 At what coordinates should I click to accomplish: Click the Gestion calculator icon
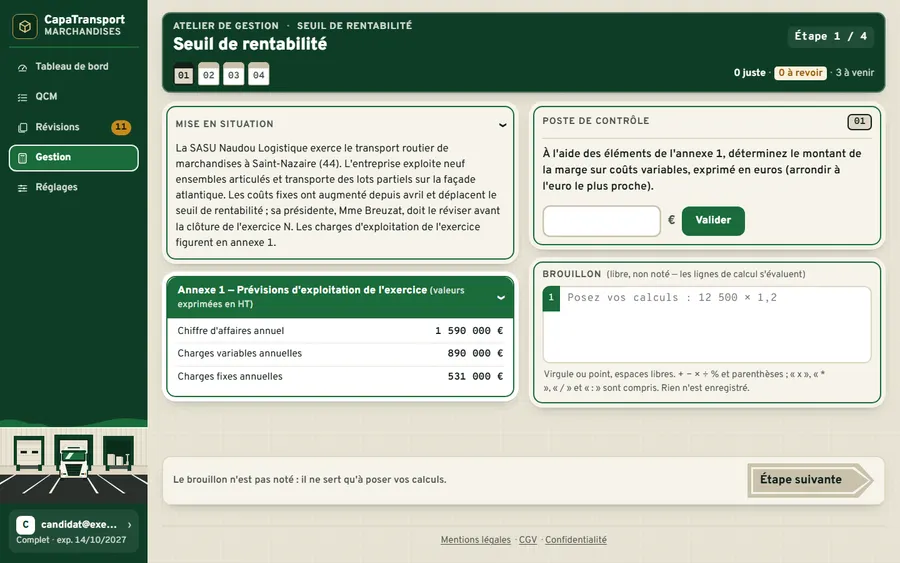[22, 158]
